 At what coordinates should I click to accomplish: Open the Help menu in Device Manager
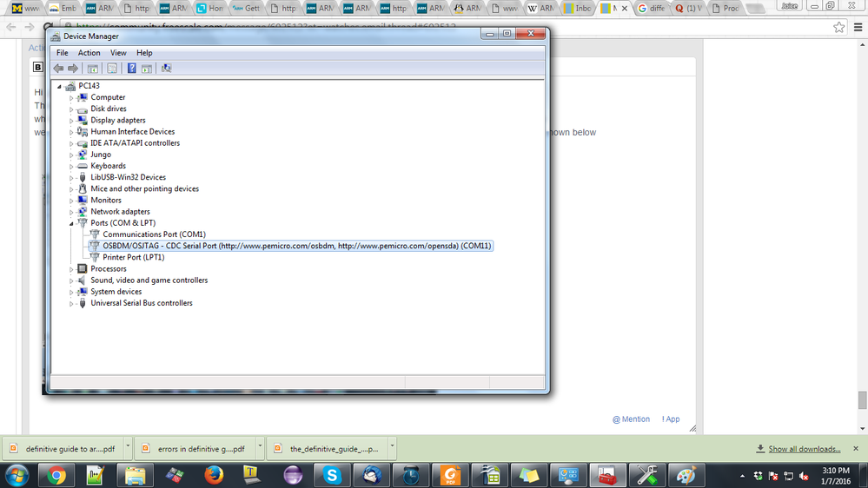[x=144, y=53]
